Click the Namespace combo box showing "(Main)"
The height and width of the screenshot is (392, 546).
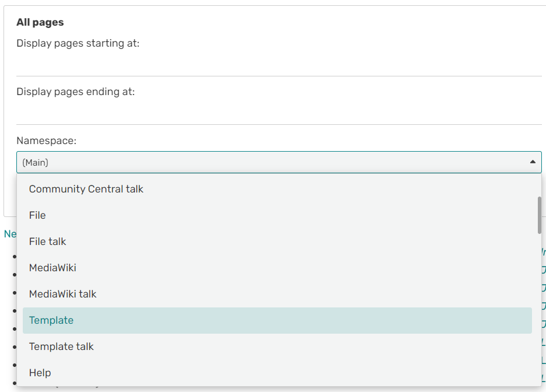(x=269, y=162)
